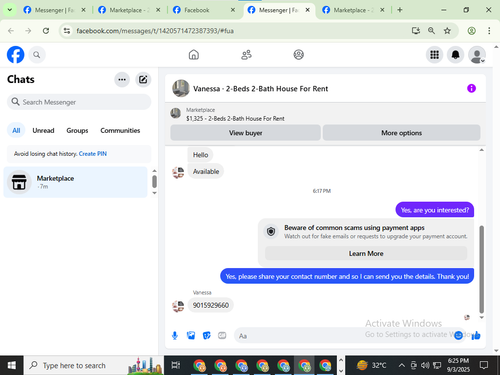Click the 'Hello' message bubble
Image resolution: width=500 pixels, height=375 pixels.
tap(200, 155)
